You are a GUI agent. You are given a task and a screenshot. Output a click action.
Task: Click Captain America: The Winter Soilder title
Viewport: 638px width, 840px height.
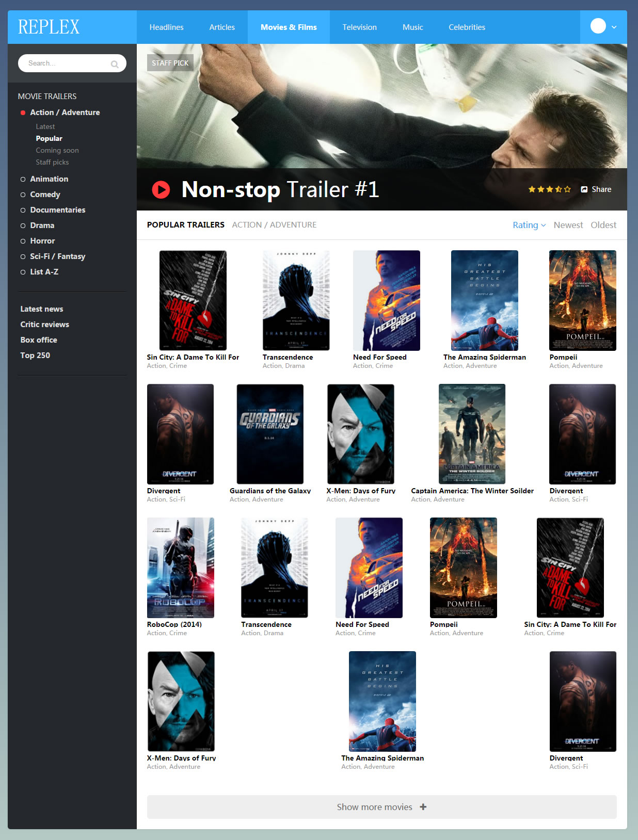pyautogui.click(x=472, y=491)
